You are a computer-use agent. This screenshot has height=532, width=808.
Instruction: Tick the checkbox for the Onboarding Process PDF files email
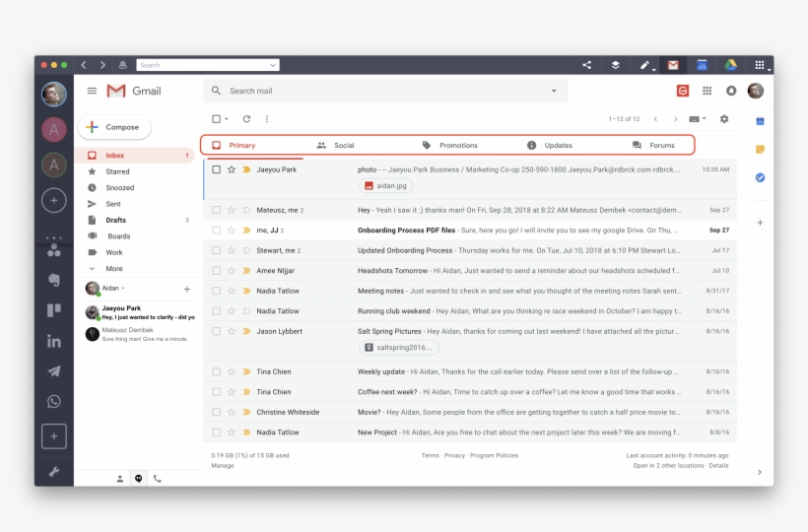[217, 231]
